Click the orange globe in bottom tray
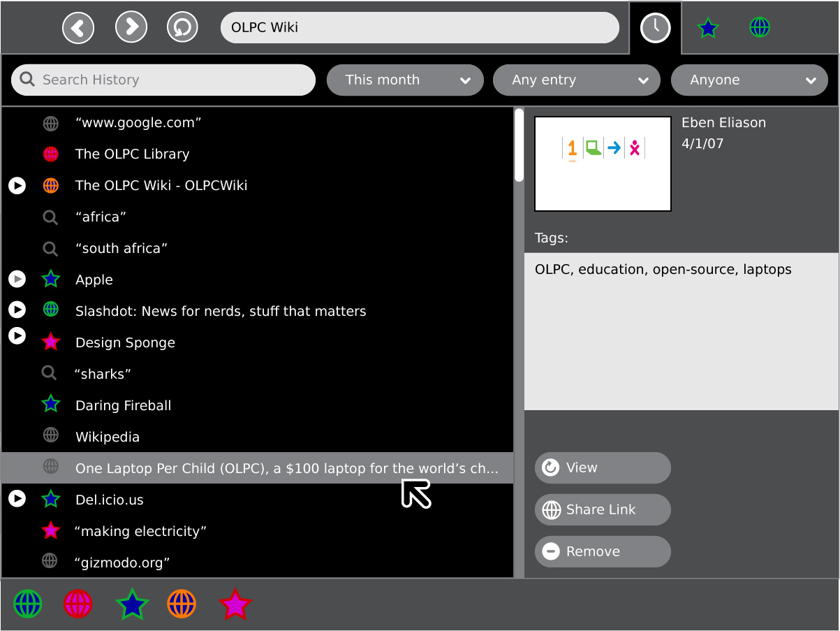 point(182,604)
